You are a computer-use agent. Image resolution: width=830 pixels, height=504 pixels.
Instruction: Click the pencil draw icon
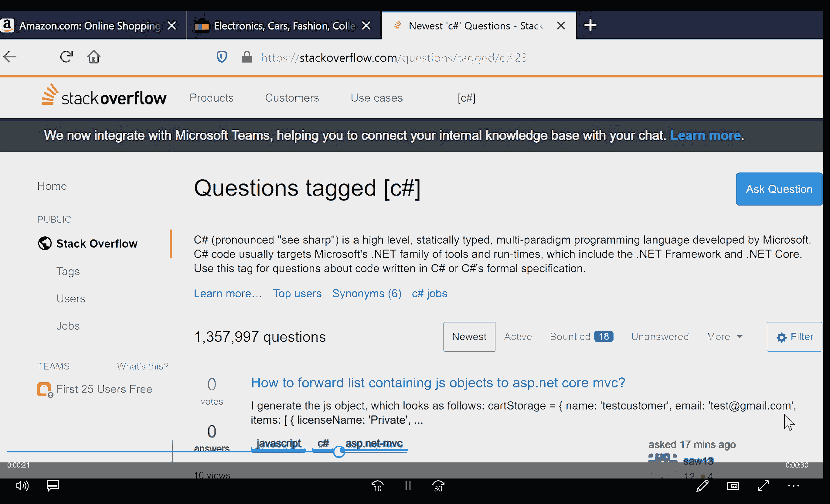click(x=702, y=486)
